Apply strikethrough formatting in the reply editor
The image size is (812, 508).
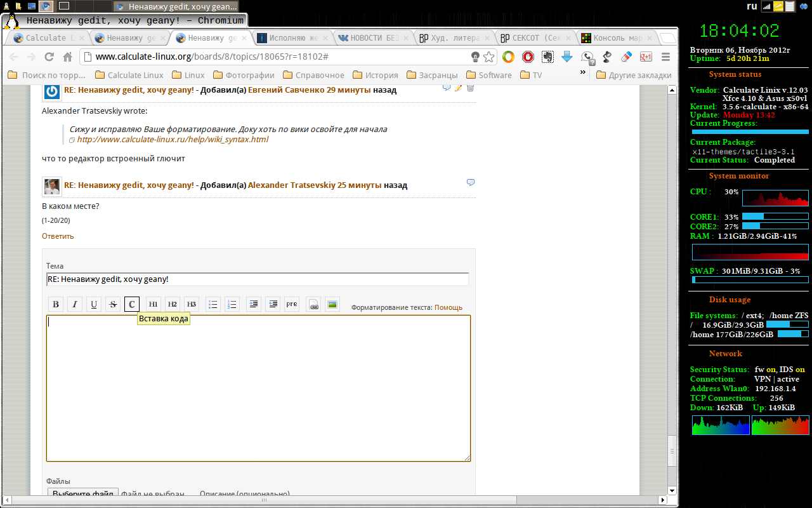tap(113, 304)
